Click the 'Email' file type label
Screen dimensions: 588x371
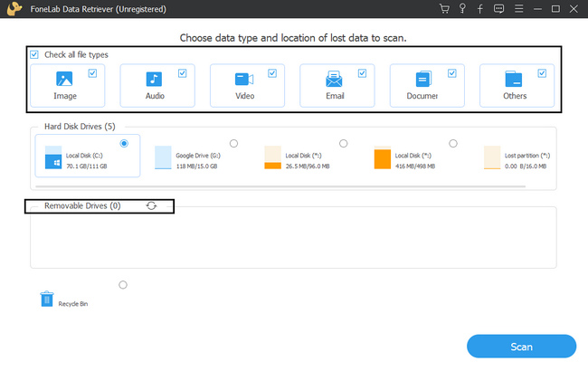coord(335,96)
